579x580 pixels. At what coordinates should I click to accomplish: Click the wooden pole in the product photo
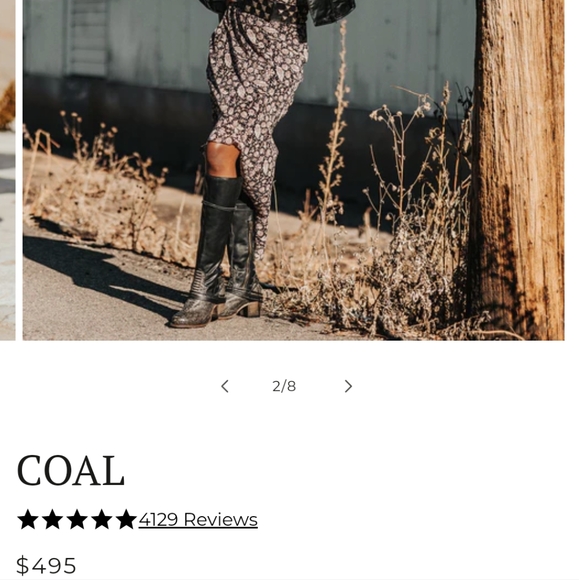(518, 166)
